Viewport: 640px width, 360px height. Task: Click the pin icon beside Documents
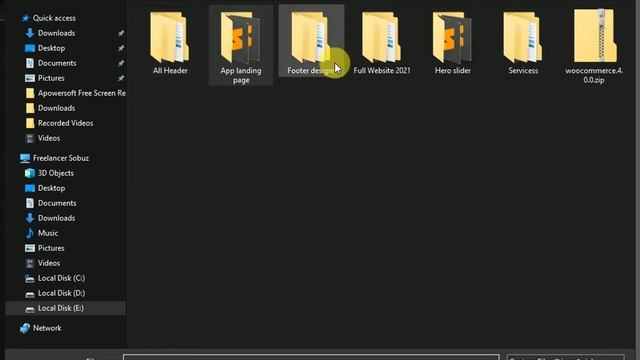click(x=121, y=63)
